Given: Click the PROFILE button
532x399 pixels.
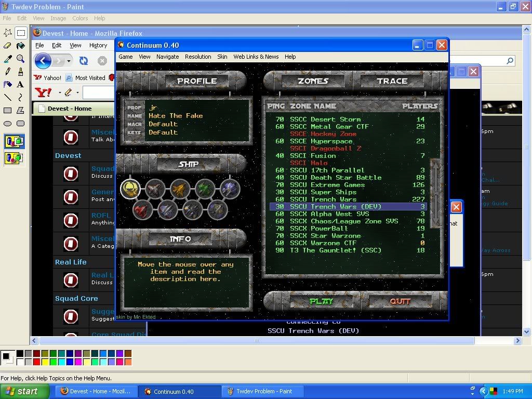Looking at the screenshot, I should coord(197,81).
